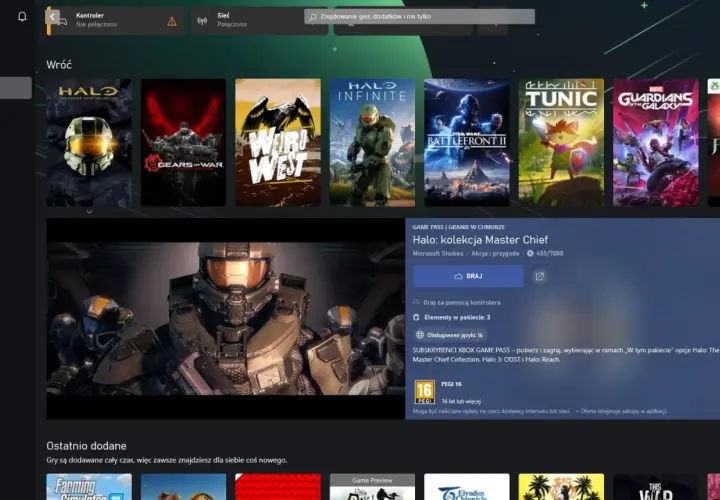Open the Sieć status card

pos(259,20)
